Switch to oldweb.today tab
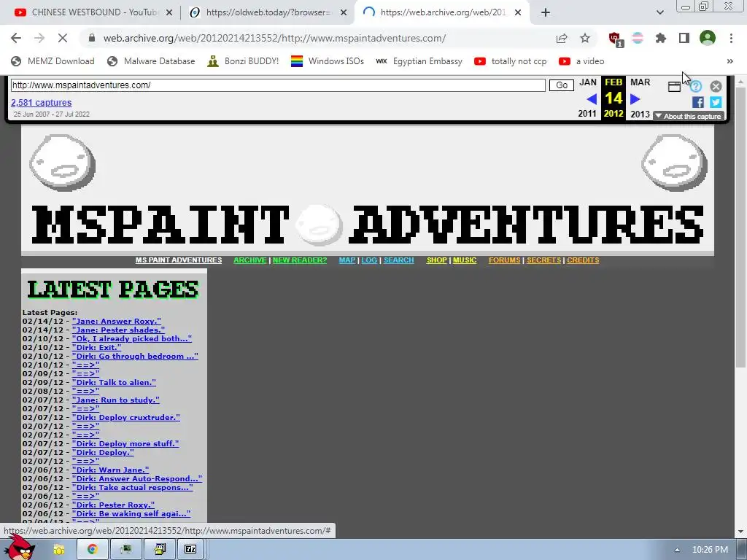The width and height of the screenshot is (747, 560). pos(268,12)
